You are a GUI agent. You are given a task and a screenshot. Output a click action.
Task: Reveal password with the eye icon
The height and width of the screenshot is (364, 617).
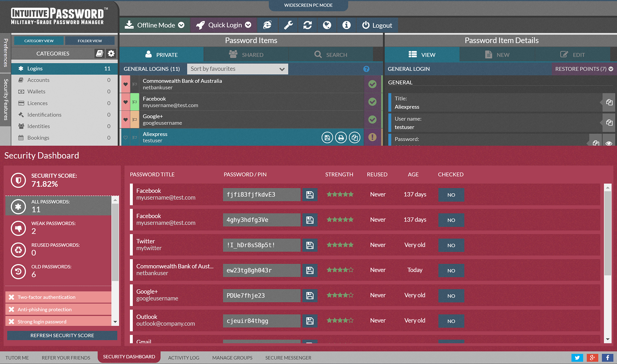(x=609, y=143)
